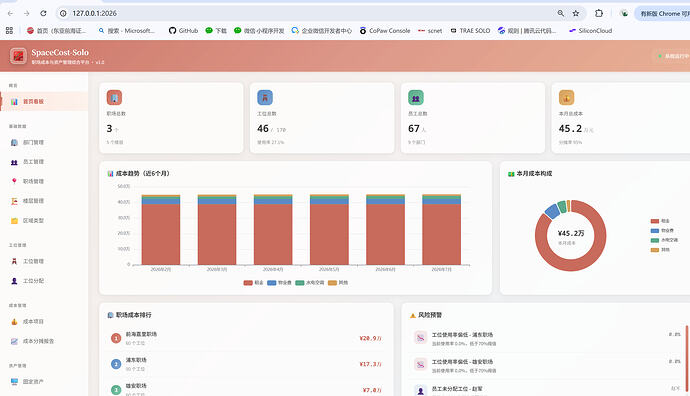
Task: Open the scnet bookmark
Action: tap(430, 30)
